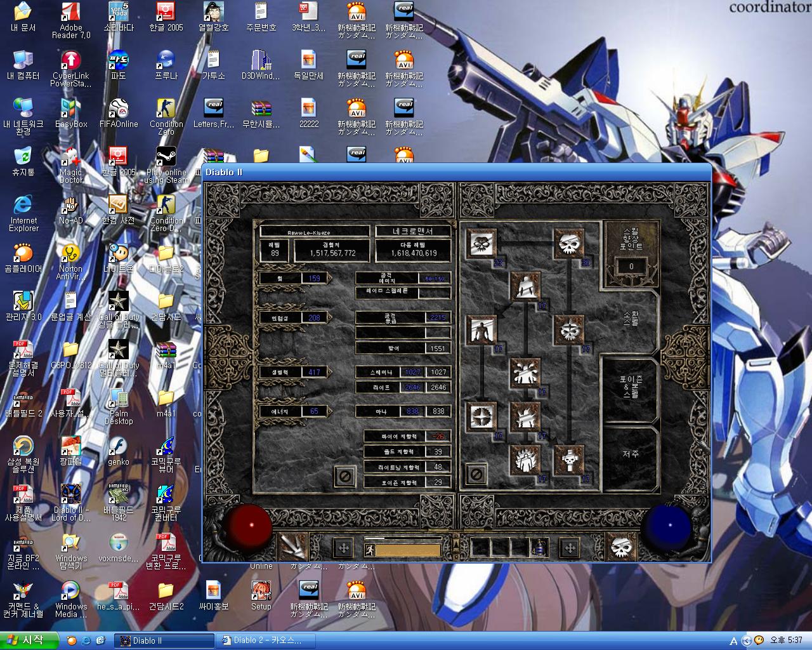Open 열혈강호 desktop icon
Screen dimensions: 812x650
[x=214, y=18]
